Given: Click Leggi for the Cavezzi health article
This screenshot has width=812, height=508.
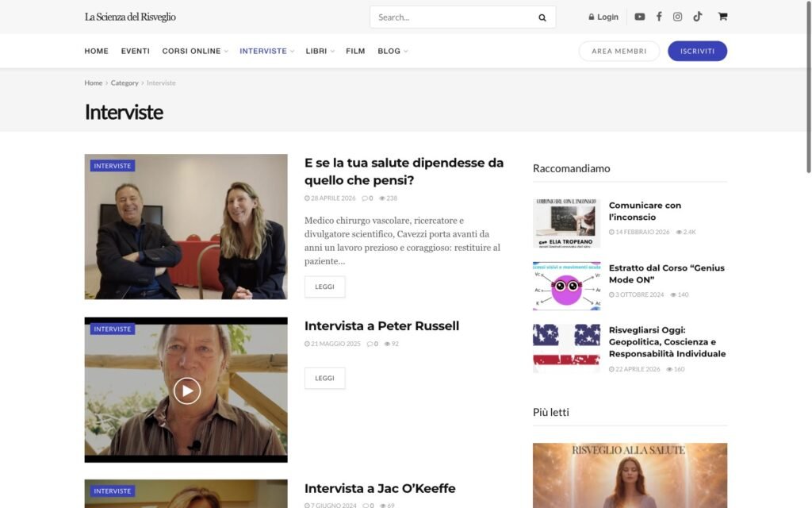Looking at the screenshot, I should tap(324, 287).
